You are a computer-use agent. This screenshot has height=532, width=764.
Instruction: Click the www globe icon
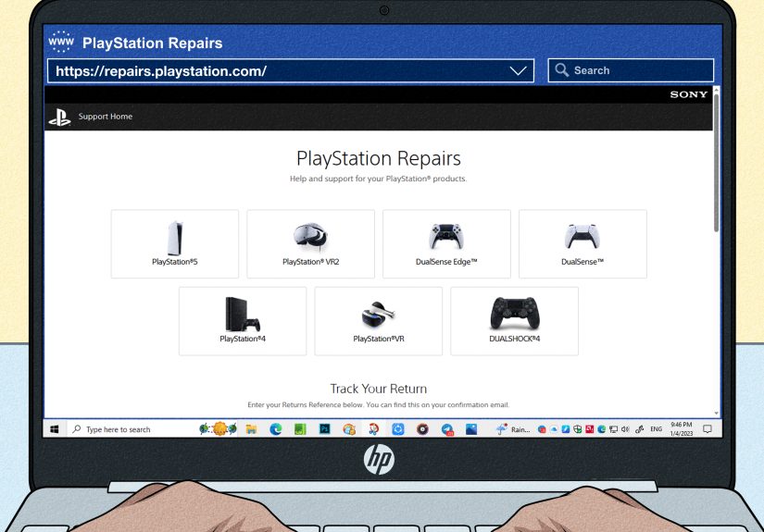pos(61,42)
